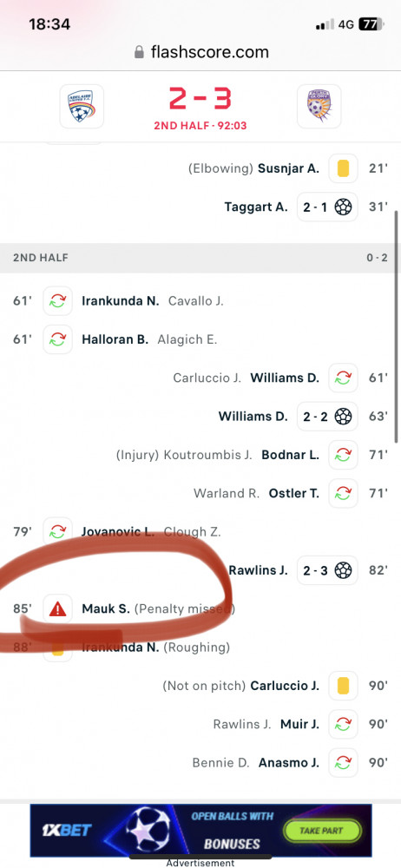Image resolution: width=401 pixels, height=868 pixels.
Task: Open the 1XBET advertisement banner
Action: click(x=200, y=831)
